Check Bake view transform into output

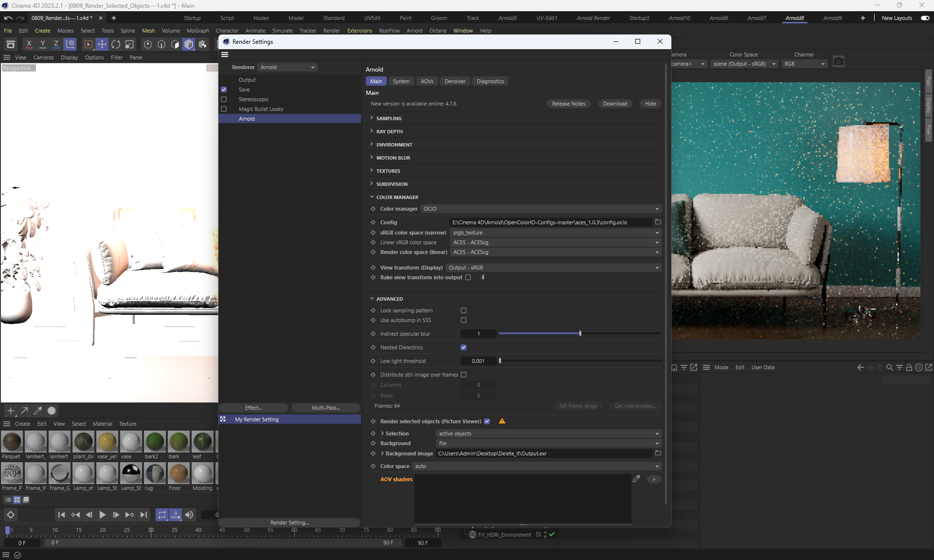(x=468, y=277)
